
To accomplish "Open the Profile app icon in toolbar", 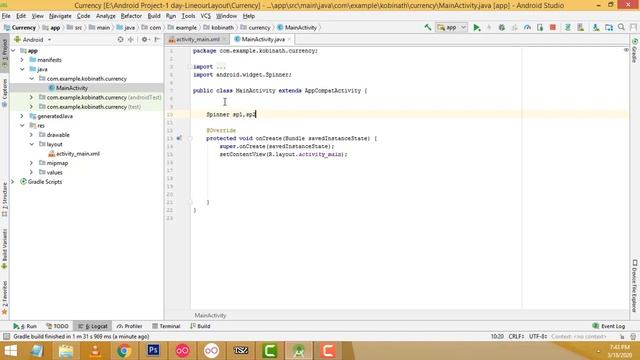I will 527,27.
